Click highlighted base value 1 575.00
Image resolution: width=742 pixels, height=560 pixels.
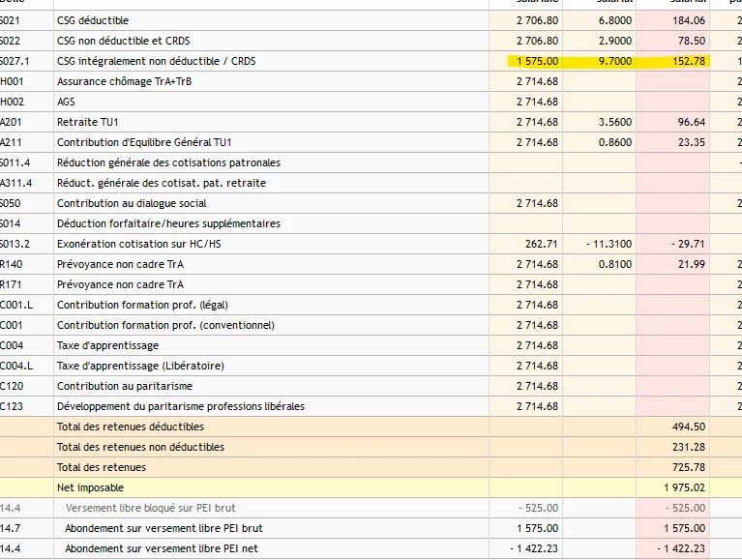(538, 61)
